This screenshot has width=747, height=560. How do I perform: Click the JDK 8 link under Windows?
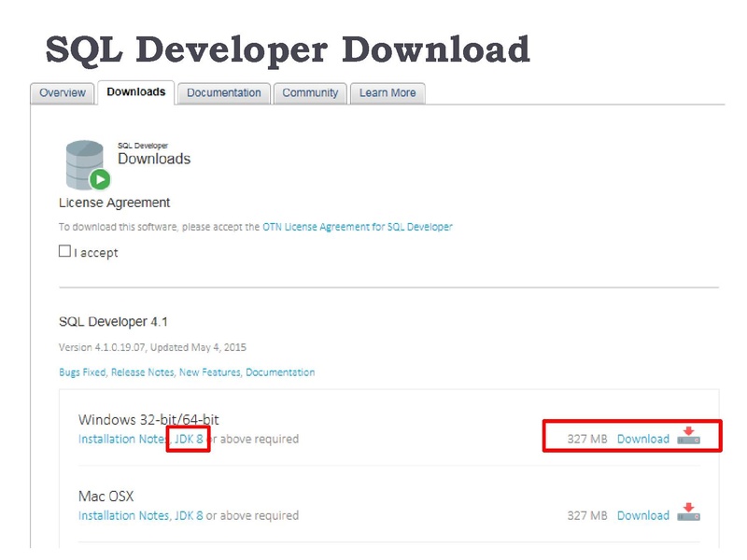click(x=188, y=439)
